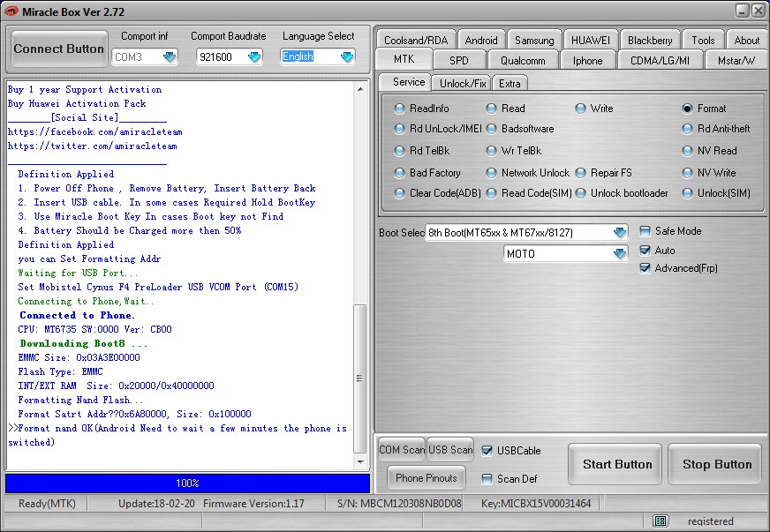Select the Qualcomm tab
The height and width of the screenshot is (532, 770).
click(x=523, y=60)
